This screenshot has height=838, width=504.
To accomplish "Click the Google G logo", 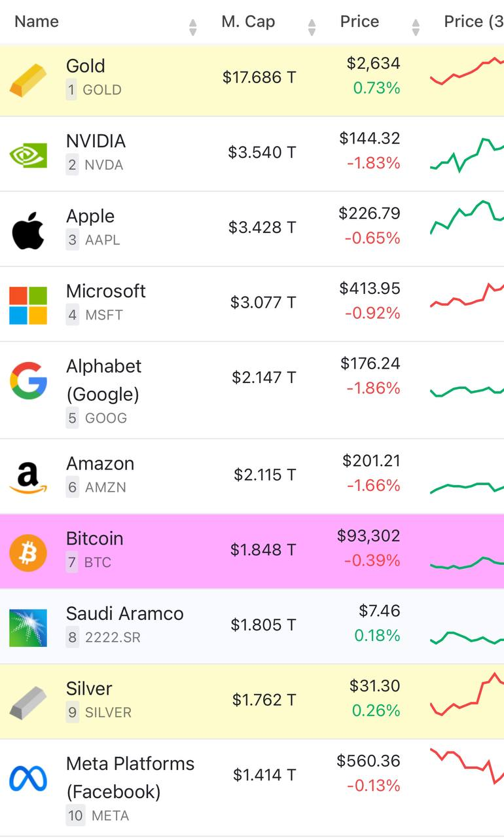I will pos(28,381).
